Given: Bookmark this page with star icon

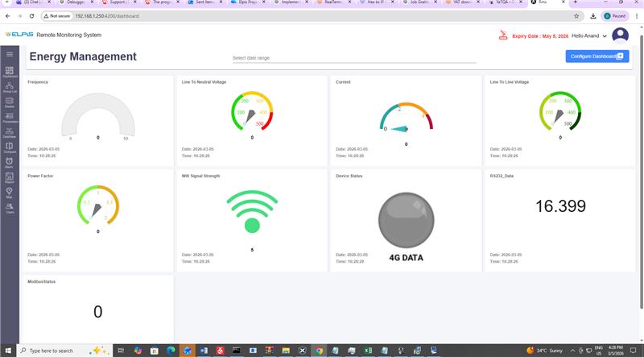Looking at the screenshot, I should (x=576, y=15).
